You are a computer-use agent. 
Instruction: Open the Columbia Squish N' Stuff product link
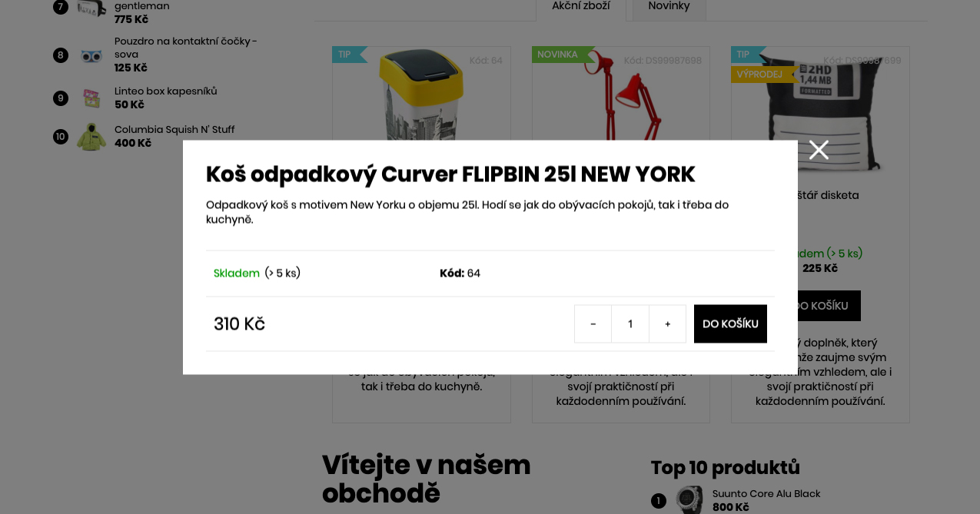click(x=174, y=130)
